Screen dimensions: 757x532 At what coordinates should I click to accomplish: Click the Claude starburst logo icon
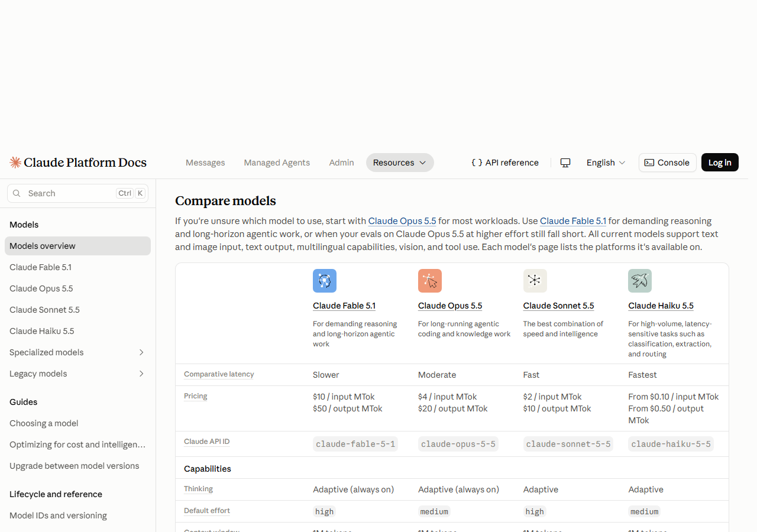coord(15,163)
